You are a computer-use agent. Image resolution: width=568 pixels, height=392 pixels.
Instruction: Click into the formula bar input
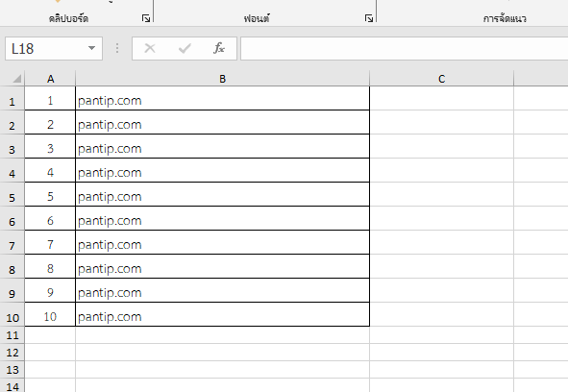[x=404, y=49]
